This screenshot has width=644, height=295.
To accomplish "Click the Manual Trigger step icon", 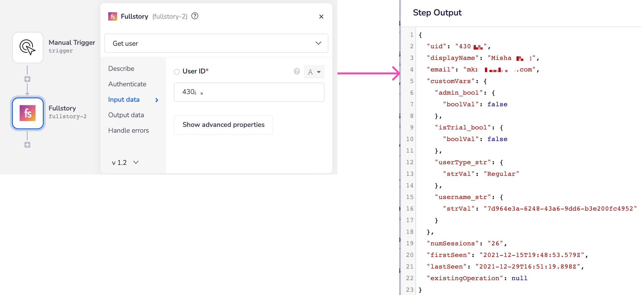I will 28,48.
